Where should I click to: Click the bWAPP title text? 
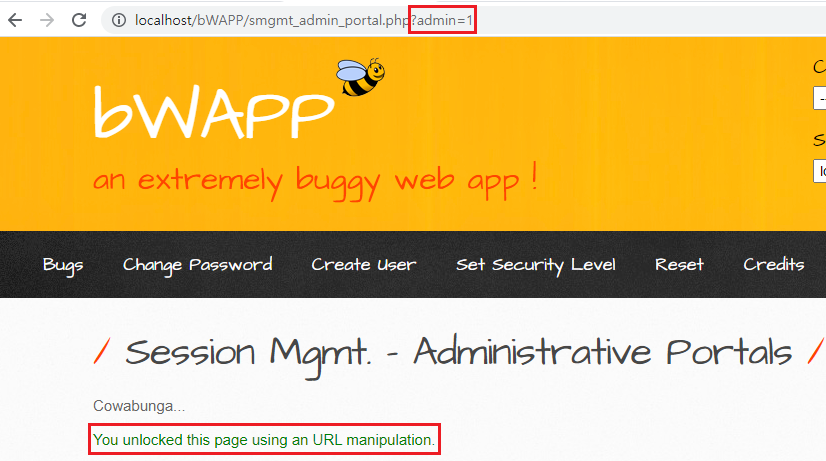(x=213, y=112)
